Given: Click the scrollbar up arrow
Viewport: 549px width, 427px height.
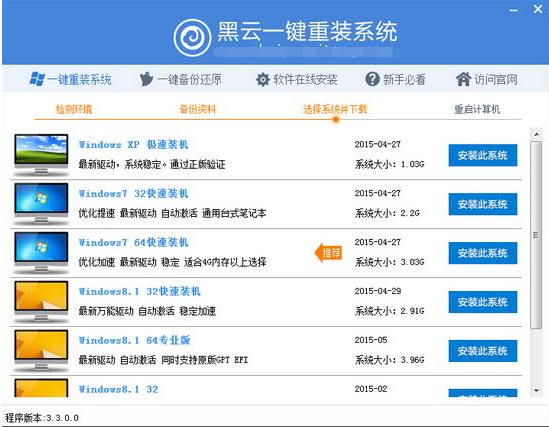Looking at the screenshot, I should 536,134.
